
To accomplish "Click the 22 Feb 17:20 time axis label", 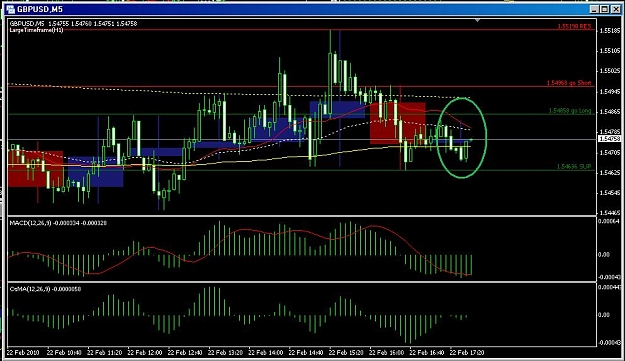I will click(x=467, y=353).
